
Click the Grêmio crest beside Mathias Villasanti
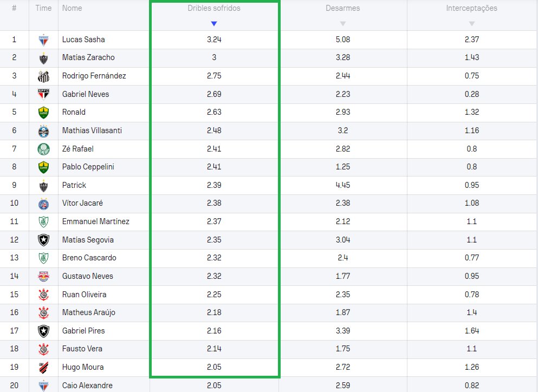tap(43, 130)
